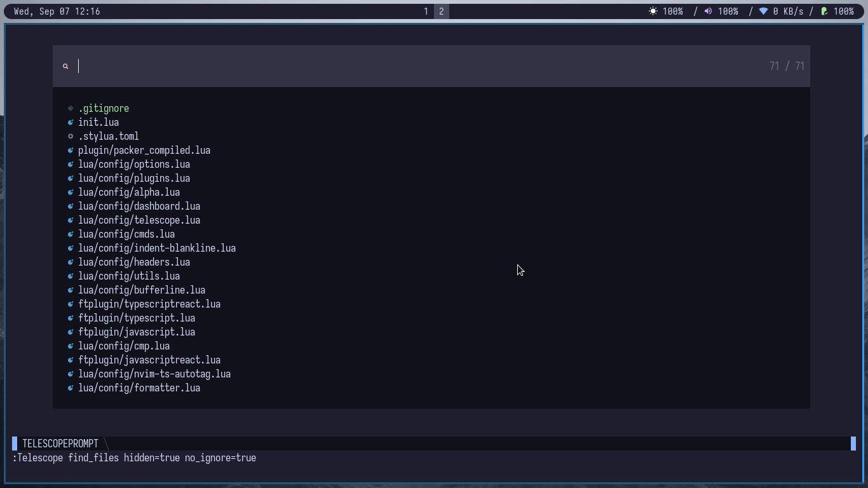Click the Lua icon beside lua/config/cmp.lua
The width and height of the screenshot is (868, 488).
[x=71, y=346]
